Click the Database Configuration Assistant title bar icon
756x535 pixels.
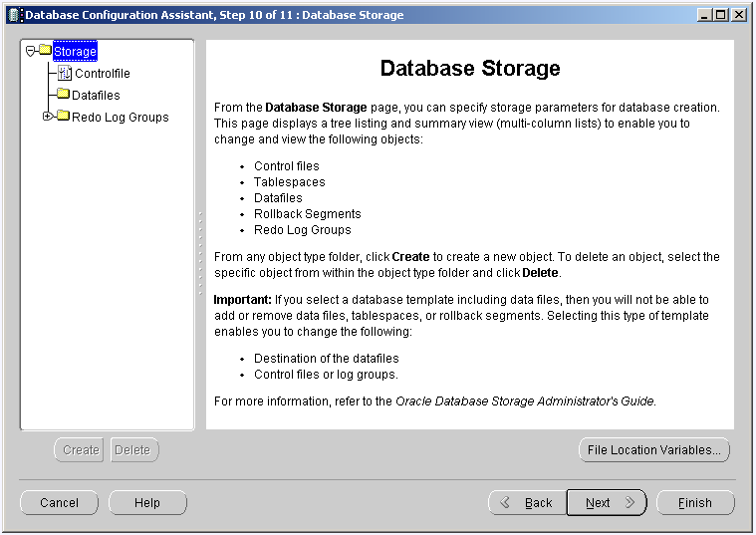pos(14,15)
